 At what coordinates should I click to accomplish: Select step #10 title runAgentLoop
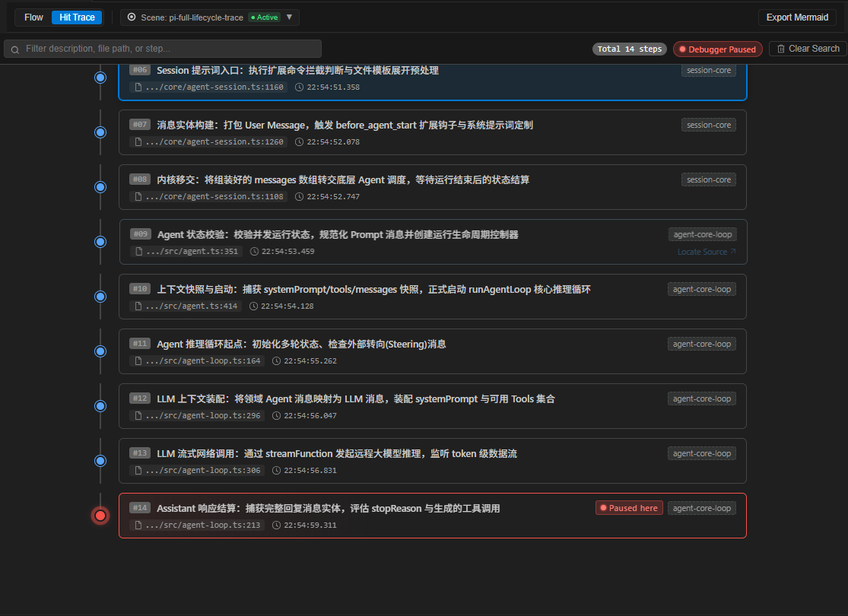click(373, 289)
